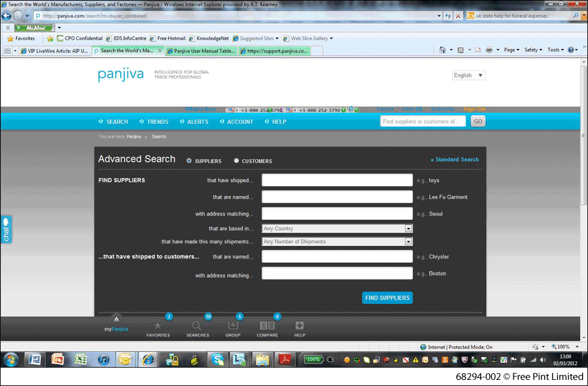This screenshot has height=386, width=588.
Task: Click the page vertical scrollbar
Action: point(583,184)
